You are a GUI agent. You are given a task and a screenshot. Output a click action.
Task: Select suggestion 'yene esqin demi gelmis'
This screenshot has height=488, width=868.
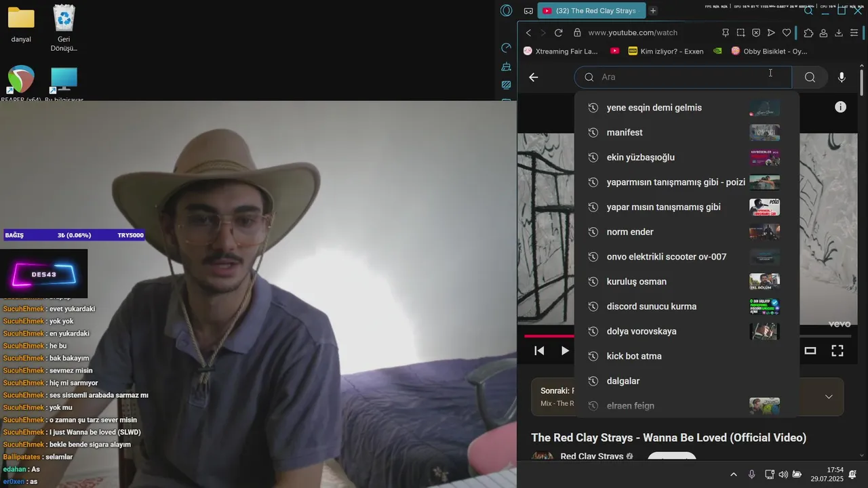pyautogui.click(x=686, y=108)
